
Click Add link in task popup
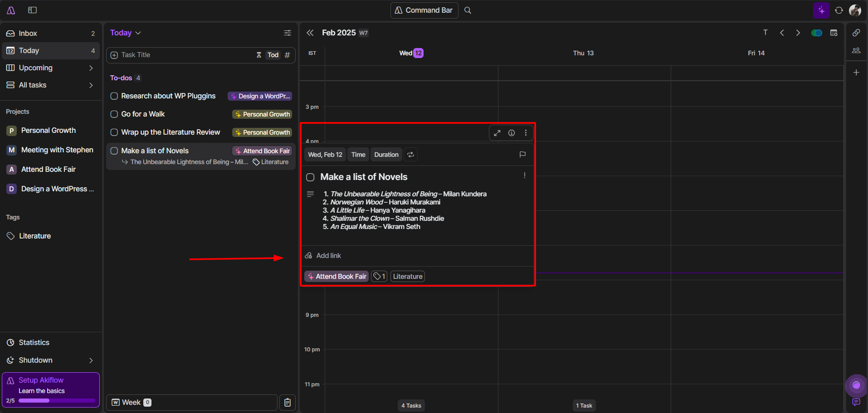328,256
